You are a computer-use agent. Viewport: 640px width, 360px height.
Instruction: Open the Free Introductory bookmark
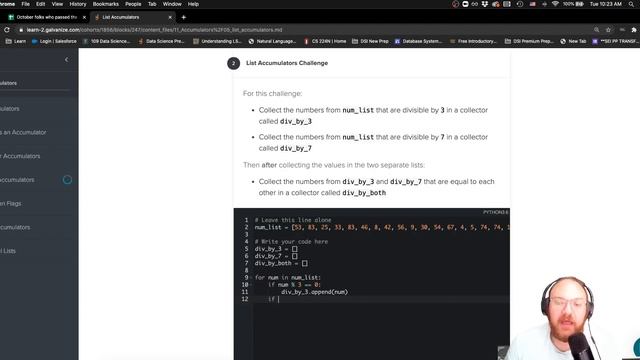coord(473,41)
